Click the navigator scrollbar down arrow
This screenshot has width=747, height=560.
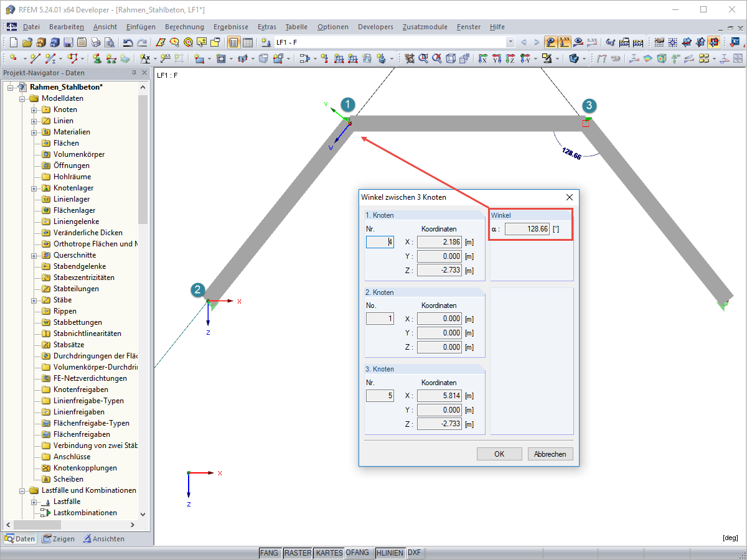coord(143,515)
